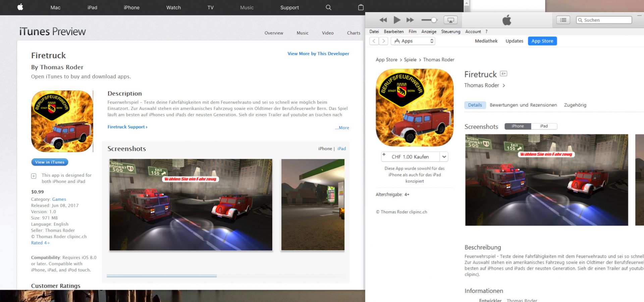
Task: Click the Apple logo in website navbar
Action: tap(20, 7)
